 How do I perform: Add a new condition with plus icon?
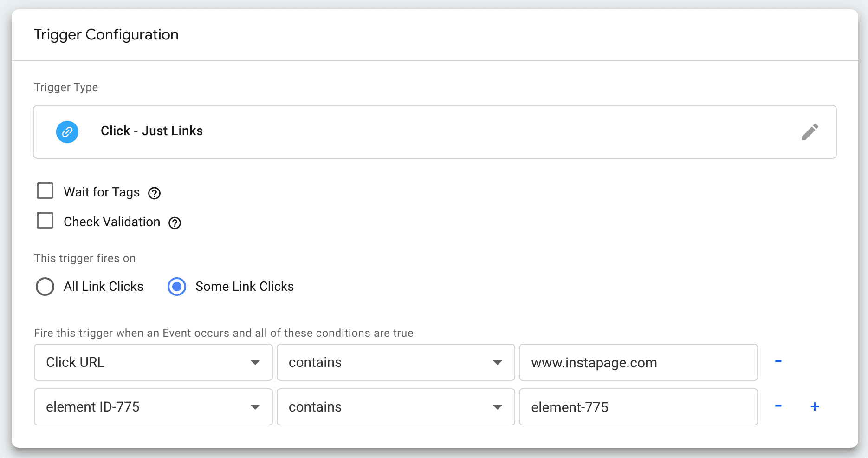(x=815, y=406)
